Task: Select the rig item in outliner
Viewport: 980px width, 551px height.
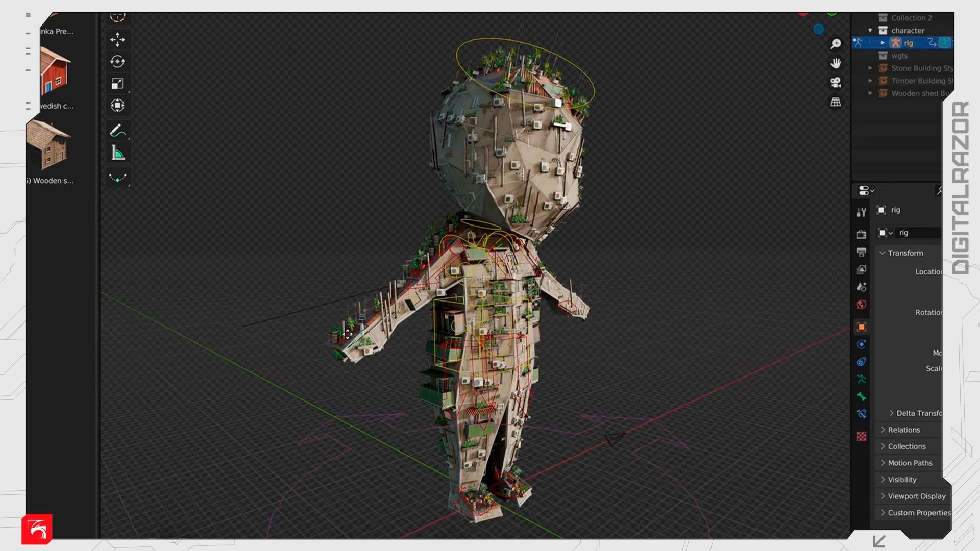Action: pos(909,43)
